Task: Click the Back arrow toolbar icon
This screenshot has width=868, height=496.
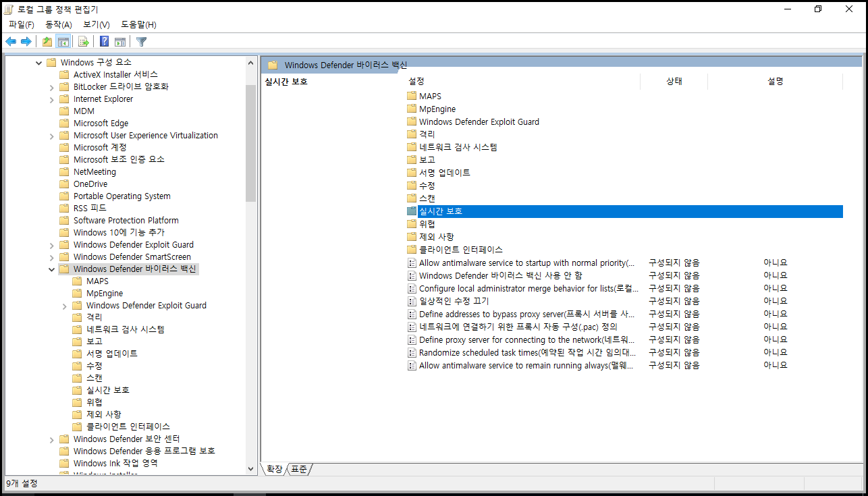Action: click(x=11, y=42)
